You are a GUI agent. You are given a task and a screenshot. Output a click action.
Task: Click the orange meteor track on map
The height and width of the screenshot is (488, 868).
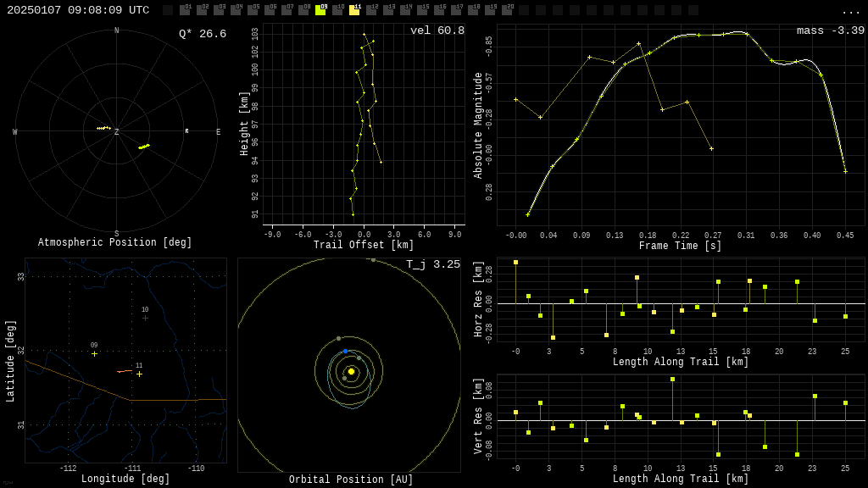pos(125,371)
